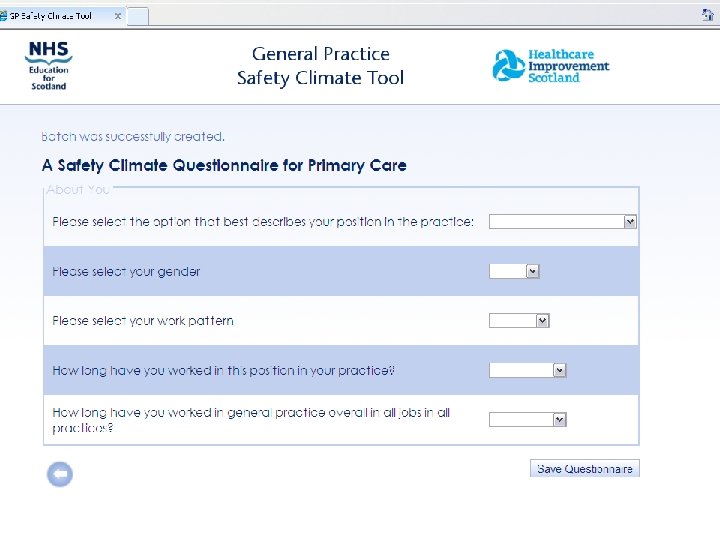Image resolution: width=720 pixels, height=540 pixels.
Task: Open the work pattern dropdown
Action: click(519, 321)
